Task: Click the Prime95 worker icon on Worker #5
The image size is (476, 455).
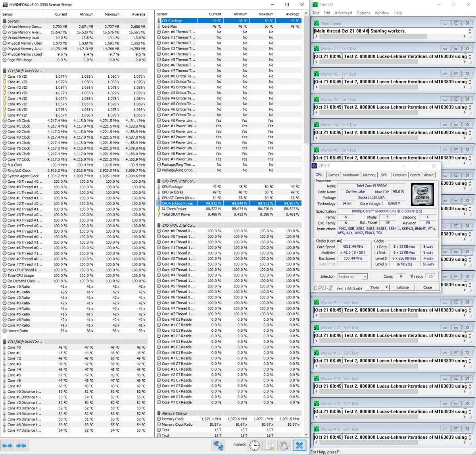Action: [x=317, y=150]
